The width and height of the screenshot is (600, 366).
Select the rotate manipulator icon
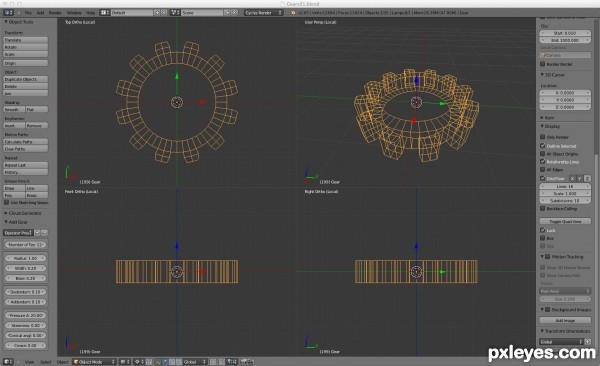(172, 362)
